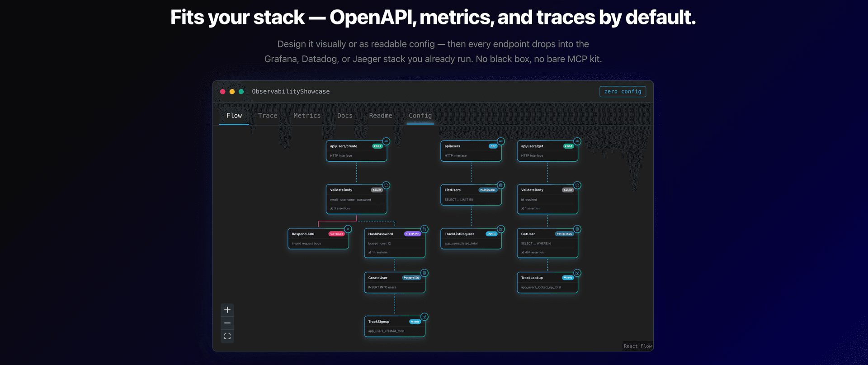
Task: Click the React Flow attribution link
Action: [x=637, y=346]
